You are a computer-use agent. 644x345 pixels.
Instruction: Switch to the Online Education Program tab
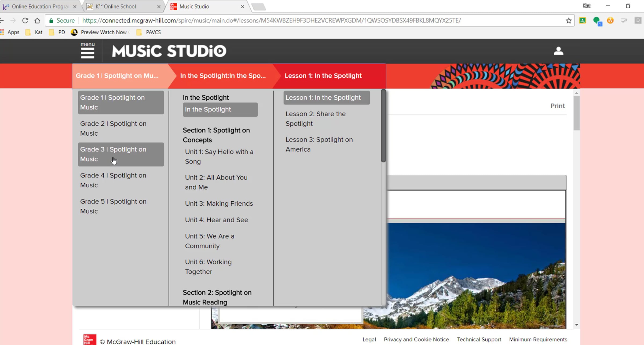click(40, 6)
